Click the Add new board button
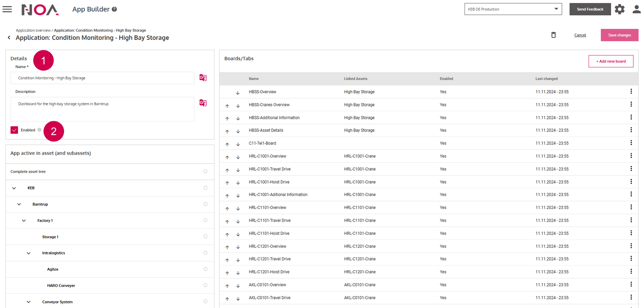644x308 pixels. coord(611,61)
